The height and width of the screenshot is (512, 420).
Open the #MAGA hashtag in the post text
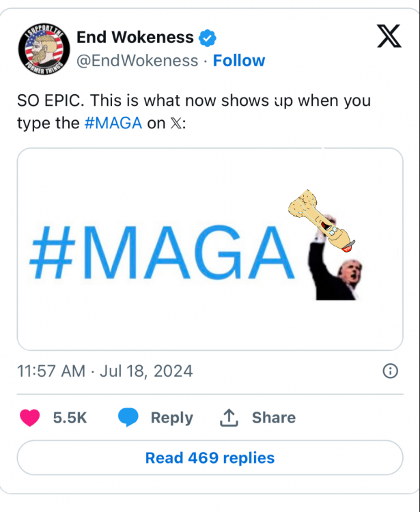pyautogui.click(x=113, y=124)
